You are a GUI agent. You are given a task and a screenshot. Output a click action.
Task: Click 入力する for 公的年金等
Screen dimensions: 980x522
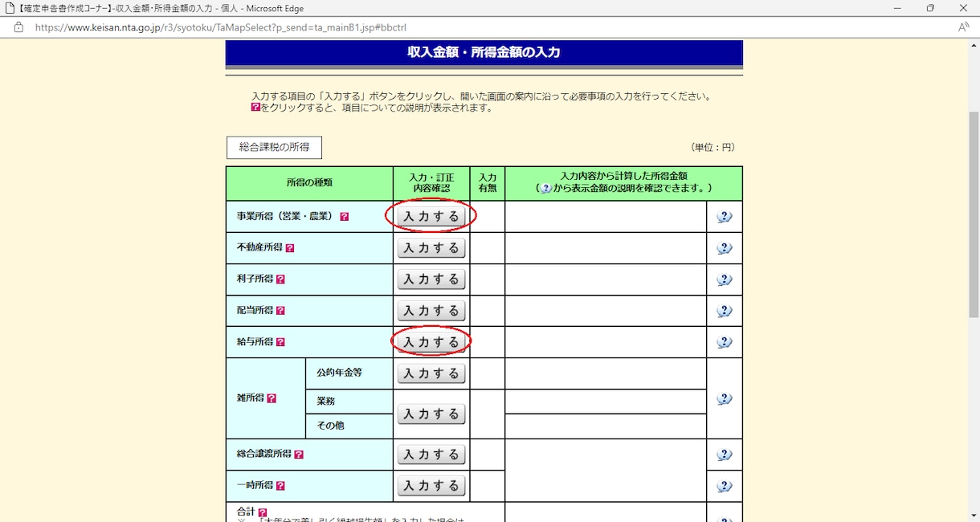pyautogui.click(x=431, y=373)
